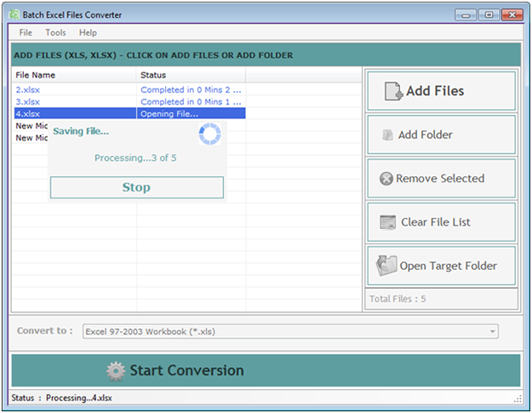This screenshot has width=532, height=413.
Task: Click the Remove Selected button label
Action: click(x=440, y=179)
